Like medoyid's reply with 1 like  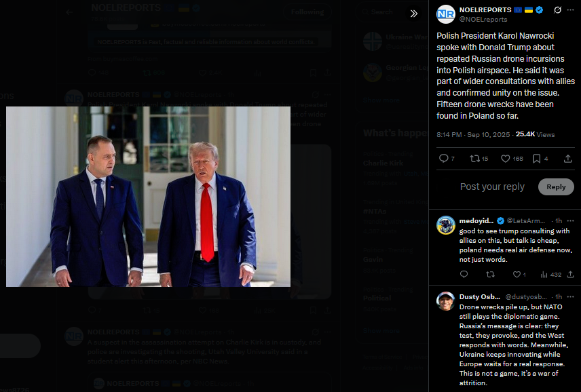pos(519,275)
